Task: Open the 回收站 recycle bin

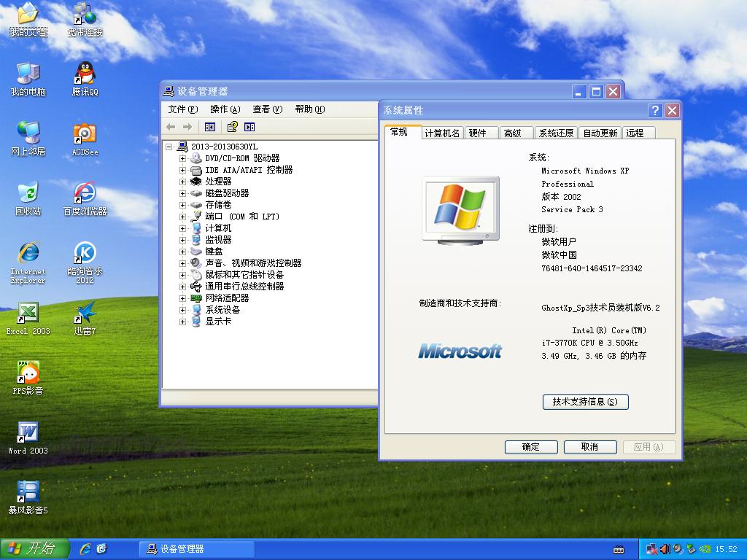Action: pos(28,198)
